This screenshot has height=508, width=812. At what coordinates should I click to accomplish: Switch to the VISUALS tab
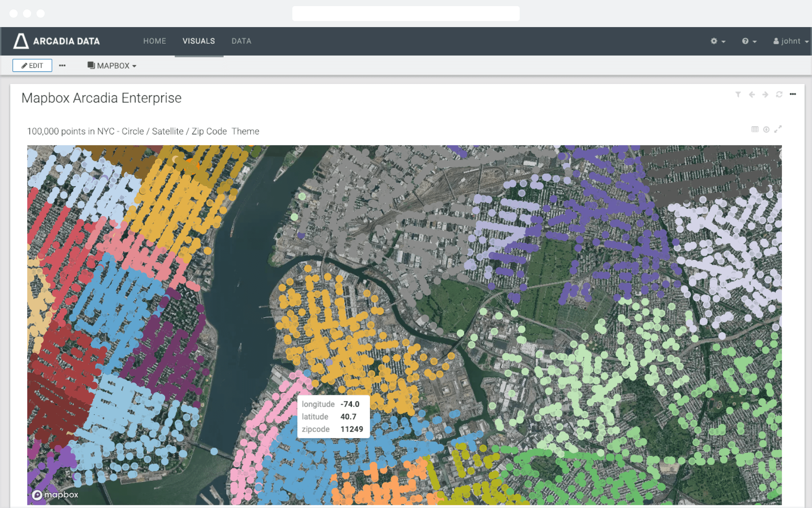click(x=199, y=41)
